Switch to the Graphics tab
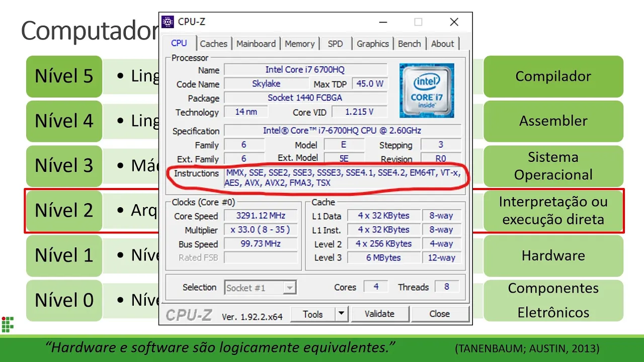 (x=373, y=44)
